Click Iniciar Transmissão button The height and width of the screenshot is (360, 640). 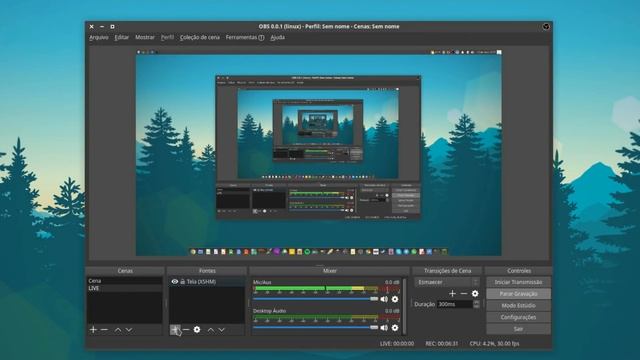point(518,282)
